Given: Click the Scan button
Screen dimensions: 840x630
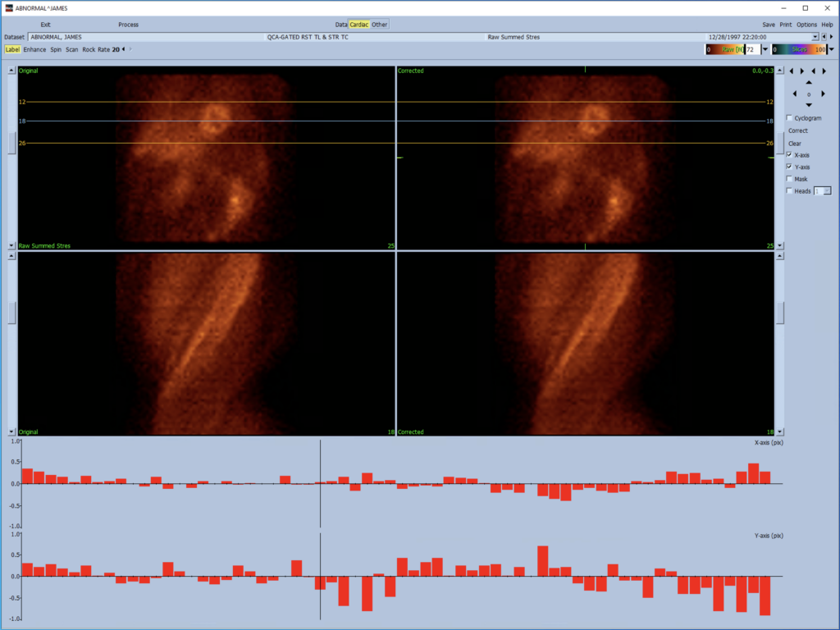Looking at the screenshot, I should [x=72, y=49].
